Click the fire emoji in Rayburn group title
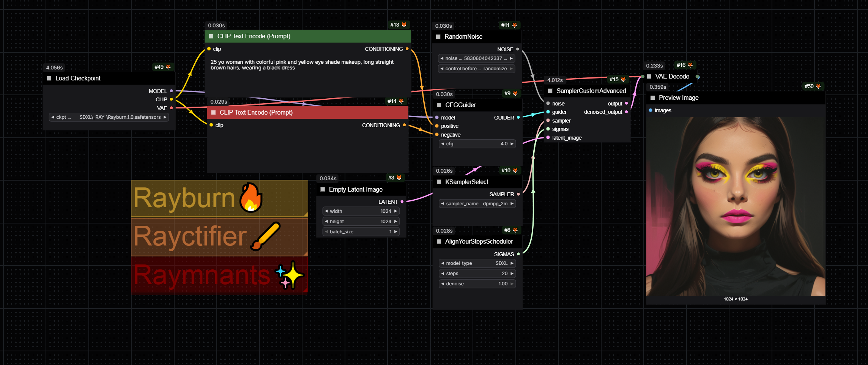 [x=251, y=197]
